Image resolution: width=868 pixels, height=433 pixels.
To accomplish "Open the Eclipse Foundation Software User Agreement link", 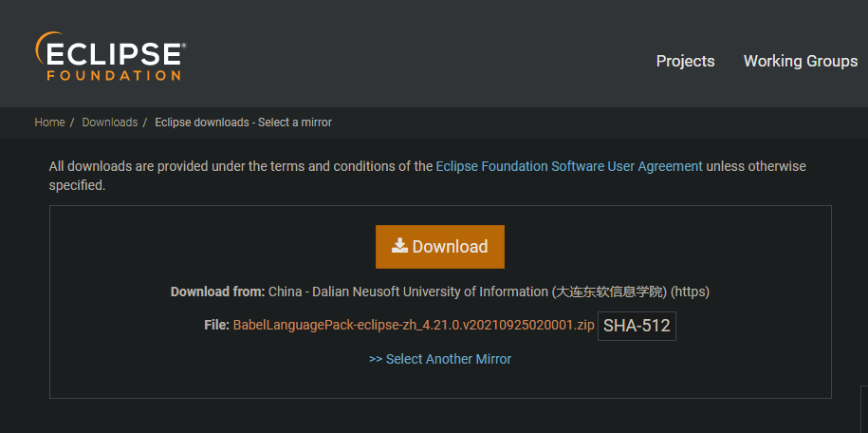I will tap(569, 166).
